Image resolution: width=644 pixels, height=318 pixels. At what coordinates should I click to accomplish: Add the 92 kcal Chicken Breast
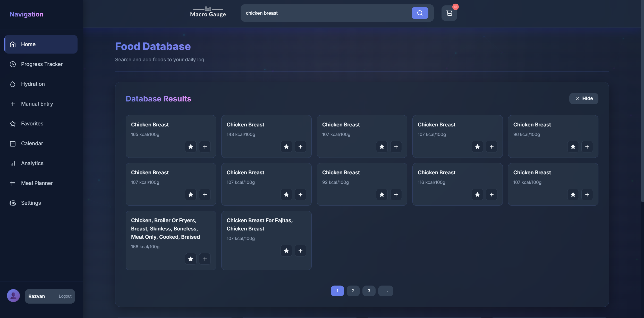pyautogui.click(x=396, y=195)
